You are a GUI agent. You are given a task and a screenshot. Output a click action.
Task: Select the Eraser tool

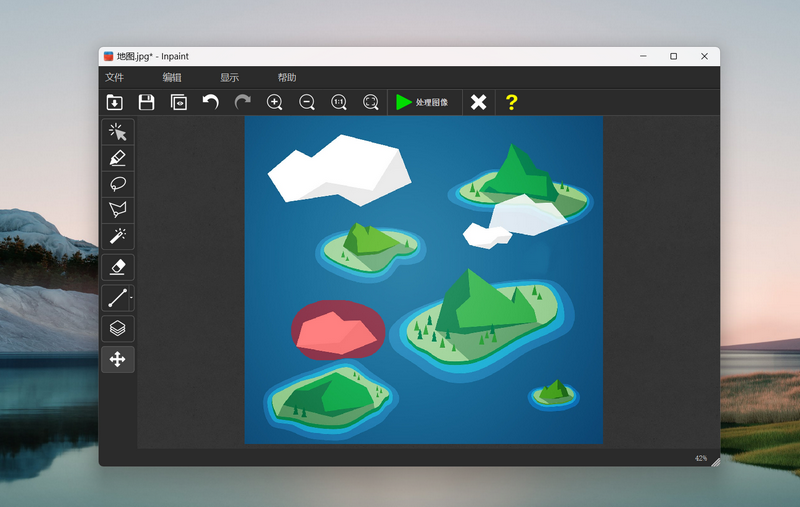click(118, 267)
